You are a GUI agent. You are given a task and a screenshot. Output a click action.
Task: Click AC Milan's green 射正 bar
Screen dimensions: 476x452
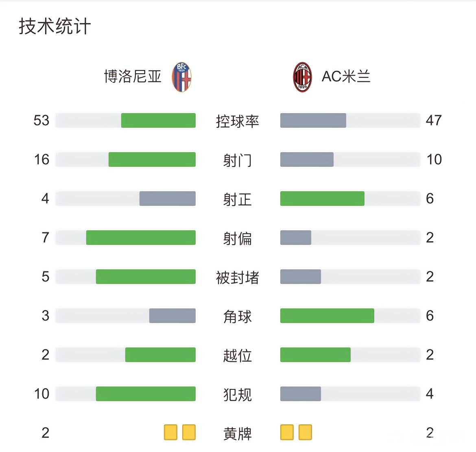[x=322, y=199]
